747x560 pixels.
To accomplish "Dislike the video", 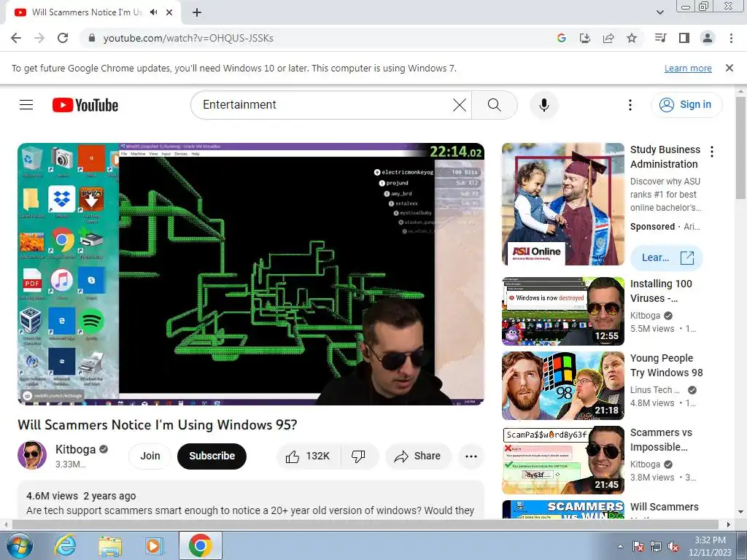I will (x=359, y=456).
